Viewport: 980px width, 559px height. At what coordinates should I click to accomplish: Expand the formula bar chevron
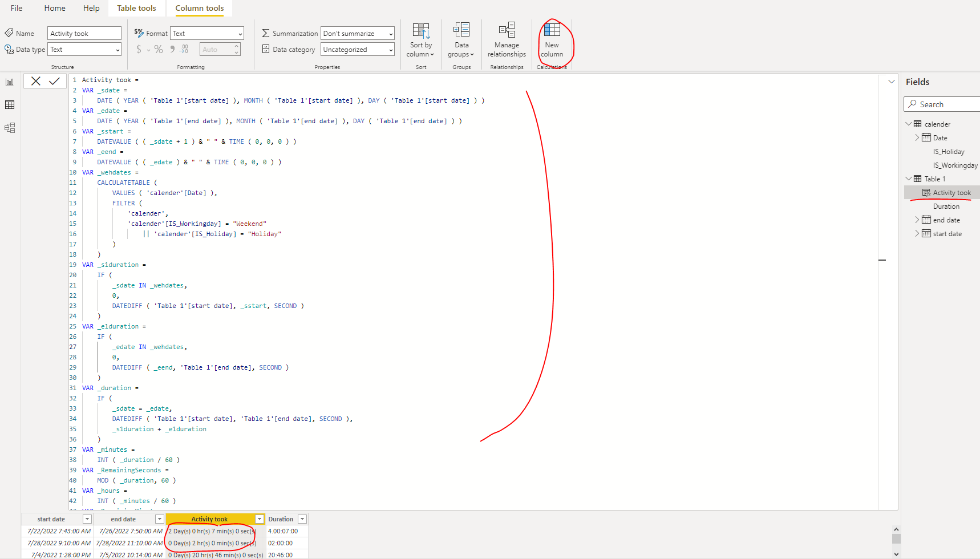(892, 82)
